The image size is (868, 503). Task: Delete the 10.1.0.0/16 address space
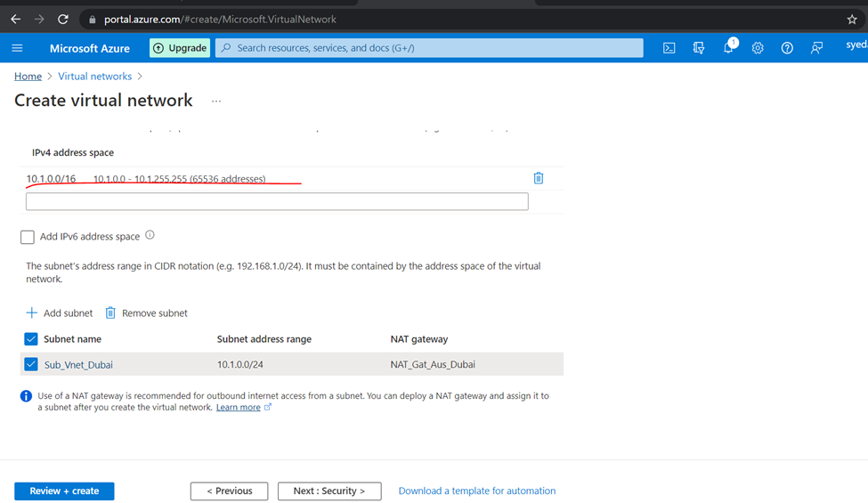538,178
